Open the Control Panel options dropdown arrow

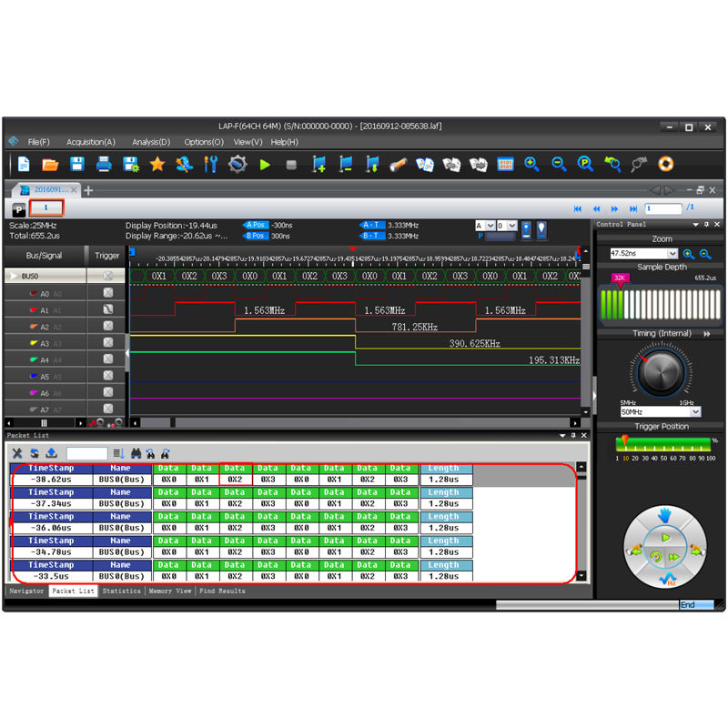(x=695, y=225)
